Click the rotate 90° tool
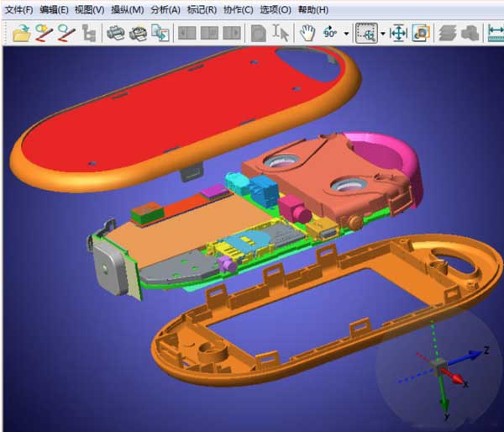 [x=330, y=33]
